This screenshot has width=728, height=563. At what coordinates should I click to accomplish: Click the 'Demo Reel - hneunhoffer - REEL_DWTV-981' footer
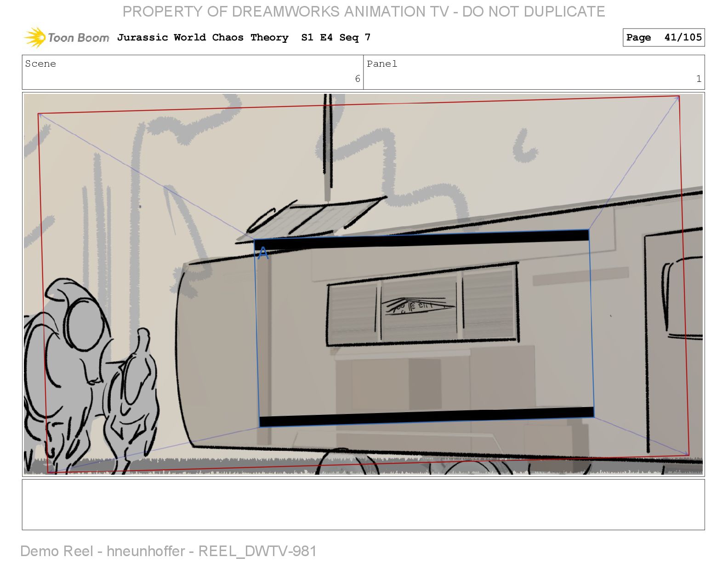pyautogui.click(x=169, y=551)
